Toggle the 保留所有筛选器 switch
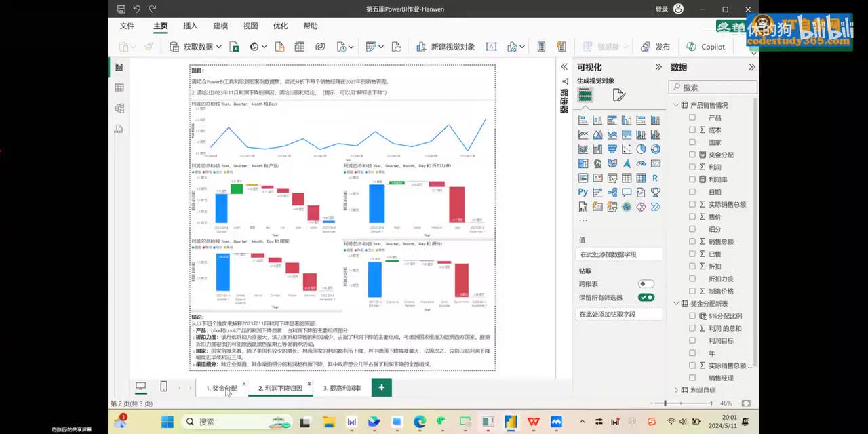The height and width of the screenshot is (434, 868). pos(646,298)
